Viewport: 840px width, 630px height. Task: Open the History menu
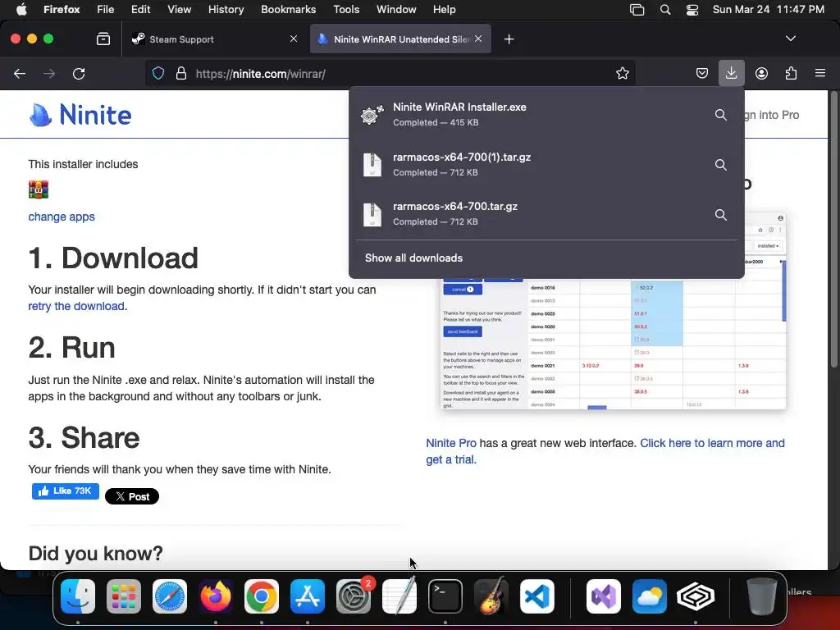pos(226,10)
